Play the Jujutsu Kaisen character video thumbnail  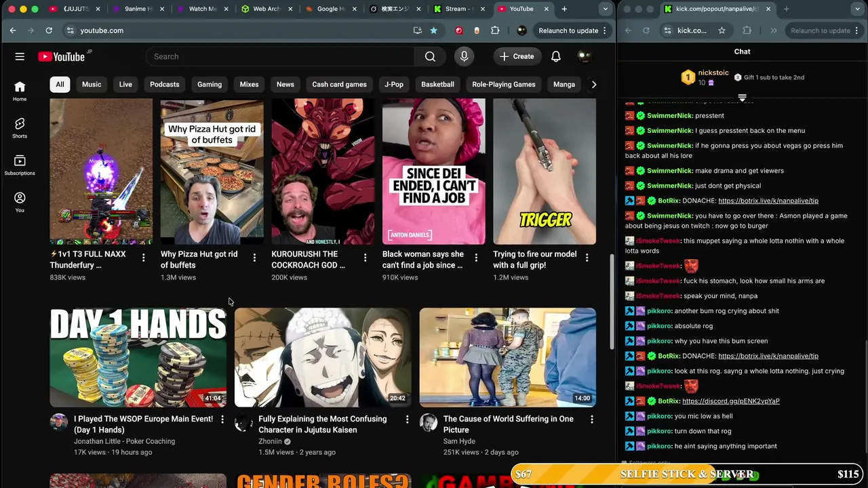click(323, 357)
